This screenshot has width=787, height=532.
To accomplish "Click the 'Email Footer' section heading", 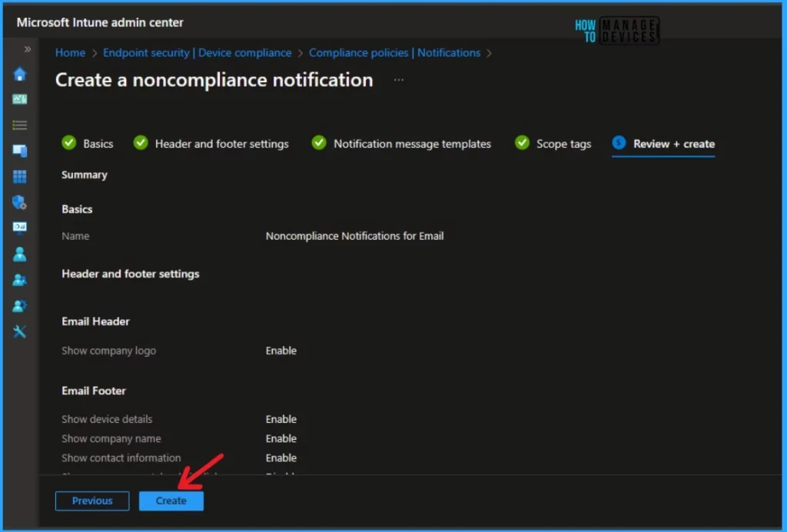I will 93,391.
